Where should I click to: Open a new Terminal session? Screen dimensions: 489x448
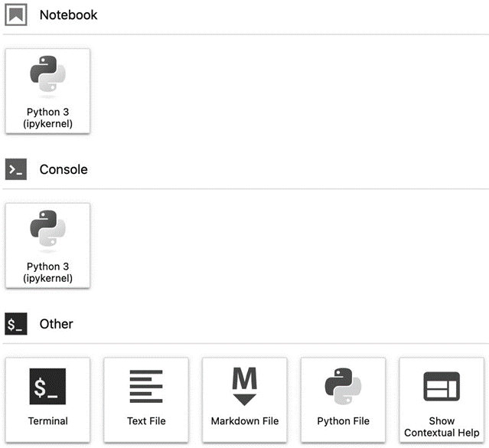pyautogui.click(x=47, y=400)
